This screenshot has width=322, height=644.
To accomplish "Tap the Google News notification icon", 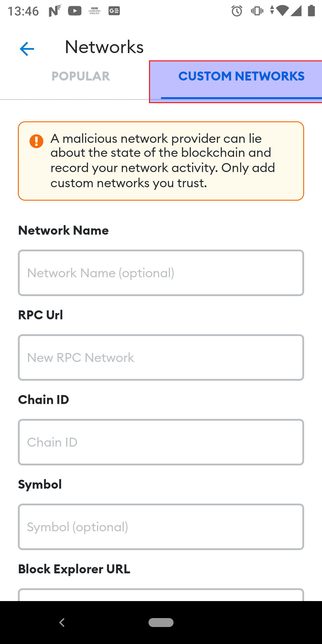I will 114,11.
